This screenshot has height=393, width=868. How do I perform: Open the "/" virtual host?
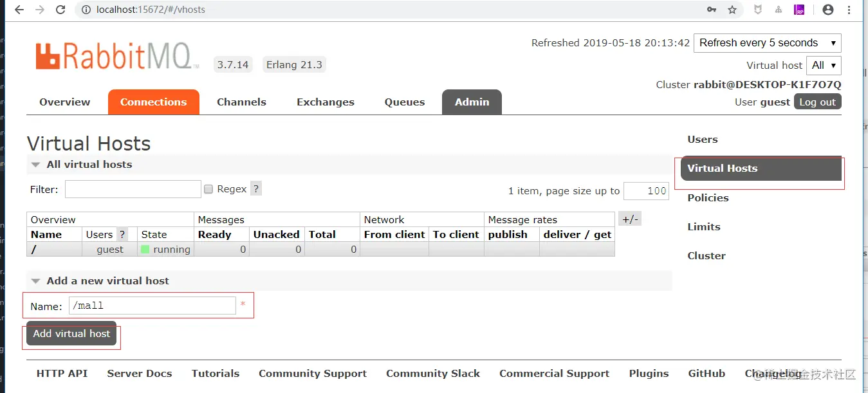pyautogui.click(x=33, y=250)
